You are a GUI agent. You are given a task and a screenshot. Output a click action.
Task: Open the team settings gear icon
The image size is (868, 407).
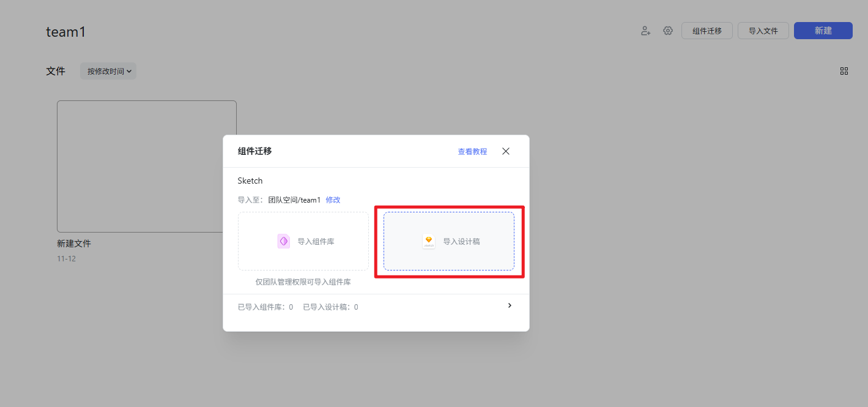coord(667,31)
